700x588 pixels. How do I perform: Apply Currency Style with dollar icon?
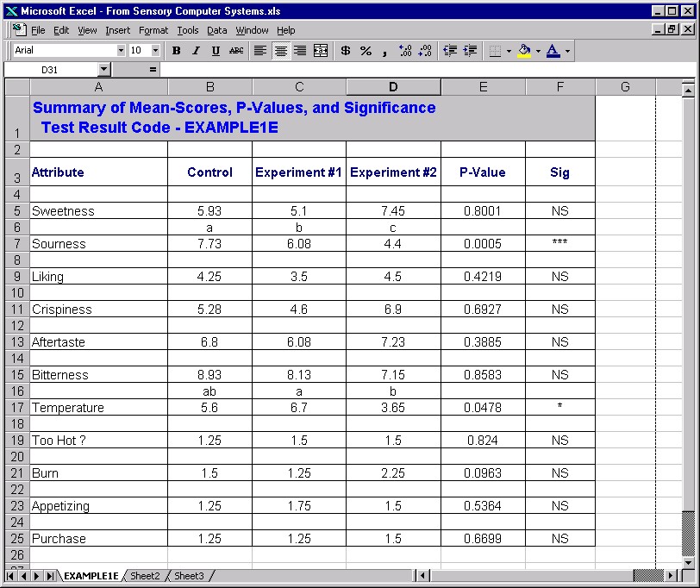tap(346, 51)
